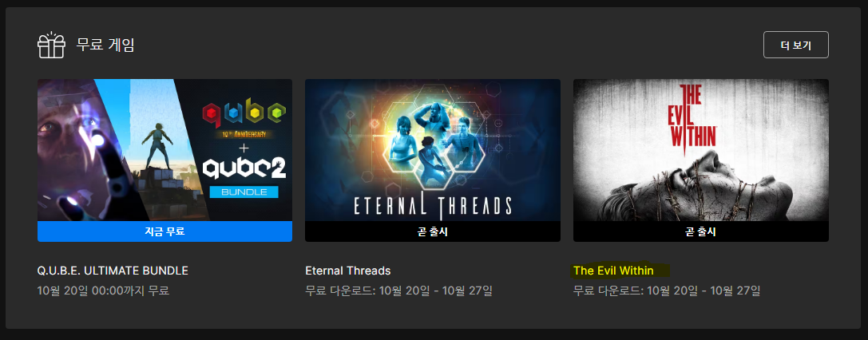Click the blue BUNDLE badge in artwork

coord(244,192)
